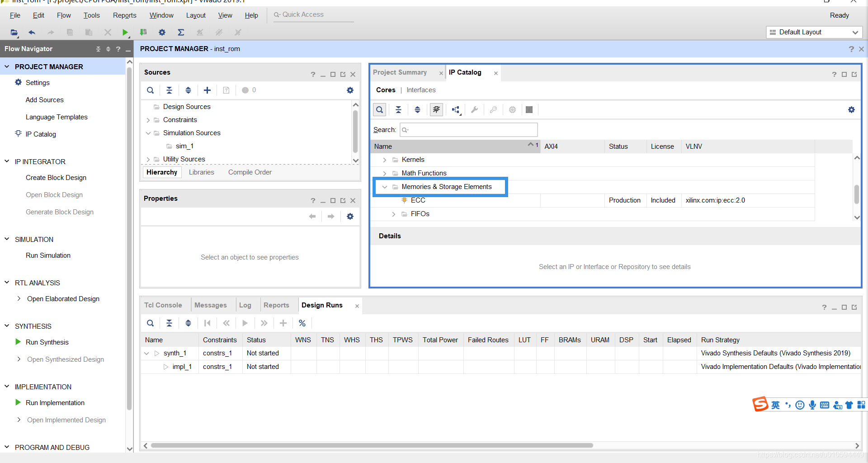868x463 pixels.
Task: Click the IP Catalog search field
Action: pyautogui.click(x=469, y=130)
